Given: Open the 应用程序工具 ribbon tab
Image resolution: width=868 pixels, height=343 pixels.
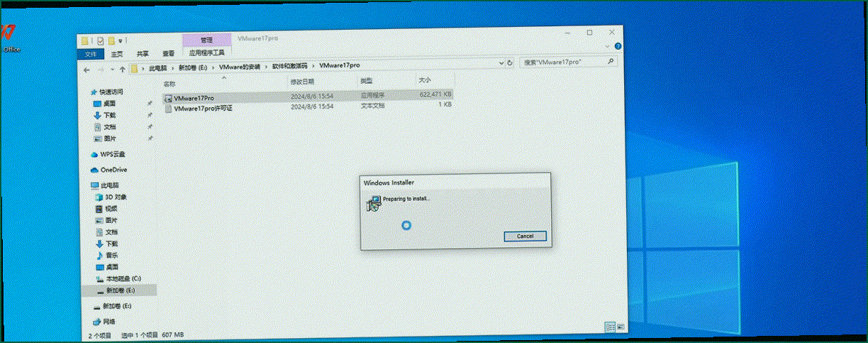Looking at the screenshot, I should tap(206, 53).
